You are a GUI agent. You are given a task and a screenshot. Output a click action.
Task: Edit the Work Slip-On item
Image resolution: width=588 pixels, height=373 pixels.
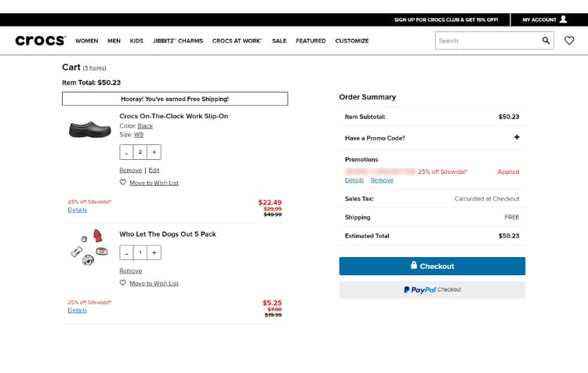coord(154,170)
